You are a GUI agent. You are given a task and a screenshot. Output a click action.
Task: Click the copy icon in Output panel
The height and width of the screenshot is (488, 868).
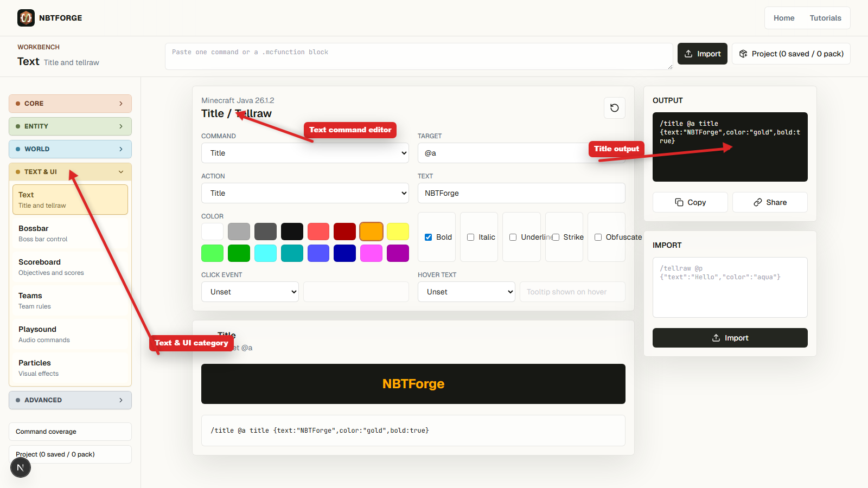(679, 202)
